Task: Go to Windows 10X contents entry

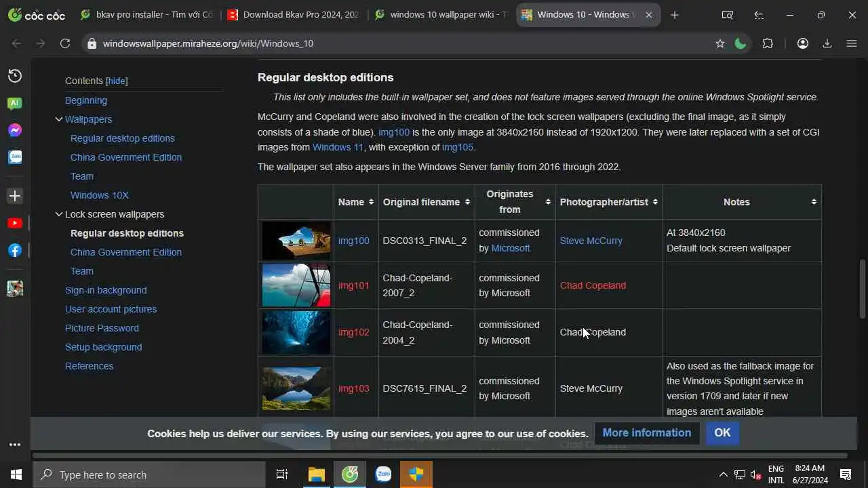Action: tap(100, 195)
